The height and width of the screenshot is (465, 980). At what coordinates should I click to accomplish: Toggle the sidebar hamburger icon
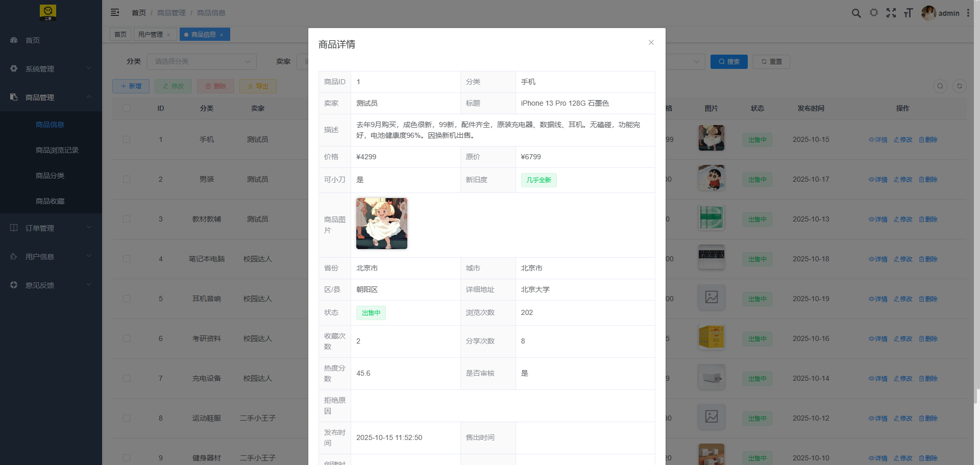click(115, 12)
